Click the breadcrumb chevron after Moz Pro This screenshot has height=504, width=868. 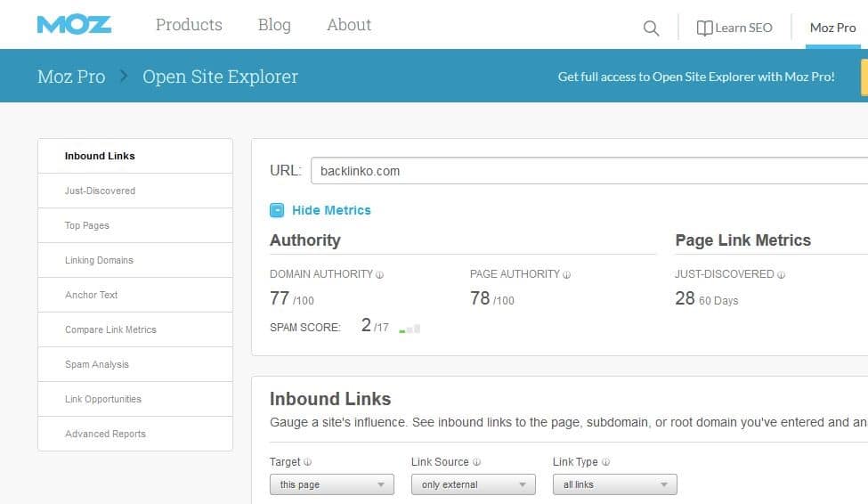coord(124,76)
